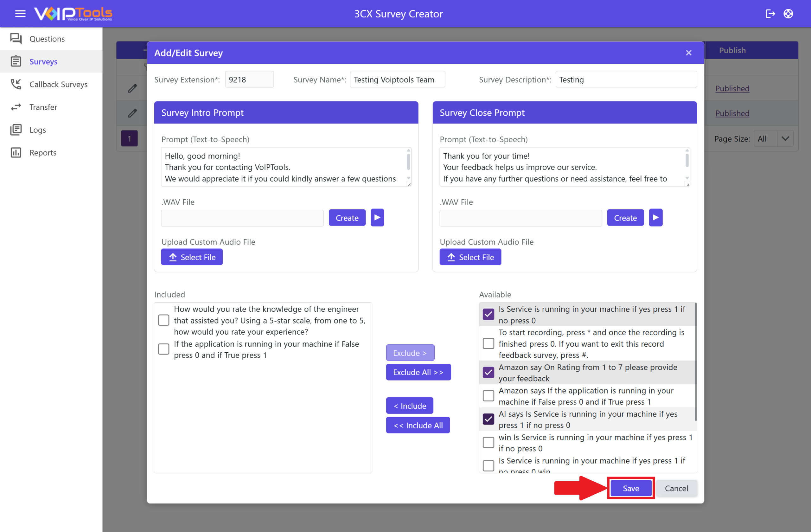Image resolution: width=811 pixels, height=532 pixels.
Task: Click Create in Survey Intro Prompt
Action: point(347,218)
